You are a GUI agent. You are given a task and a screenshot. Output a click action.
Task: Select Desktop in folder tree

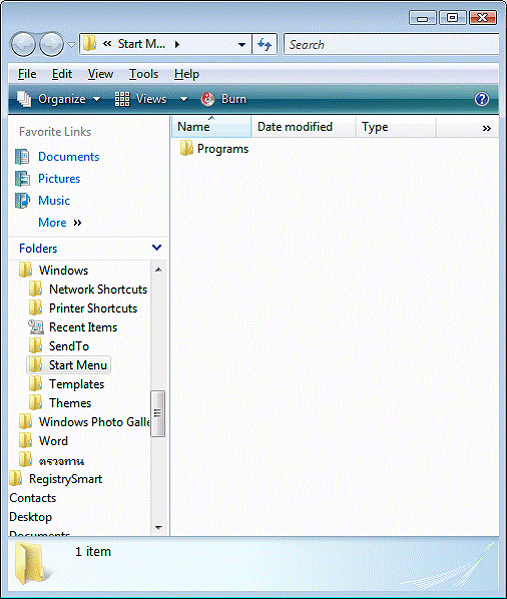(x=31, y=517)
